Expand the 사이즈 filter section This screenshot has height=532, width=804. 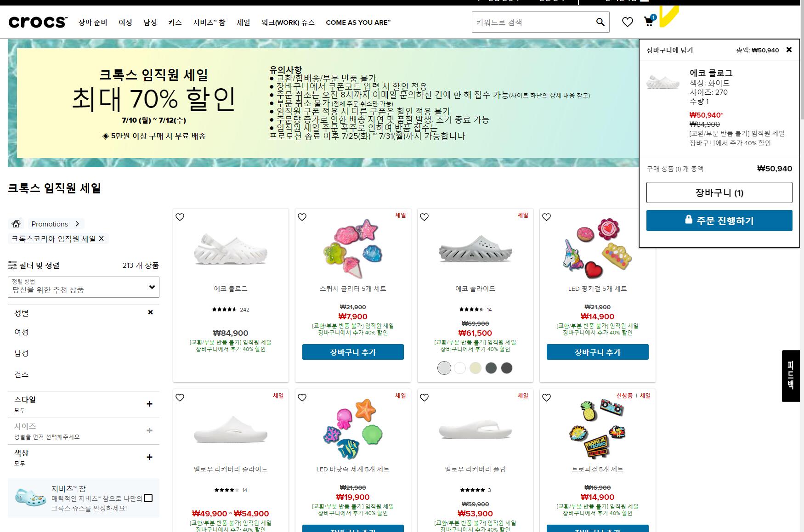(149, 430)
